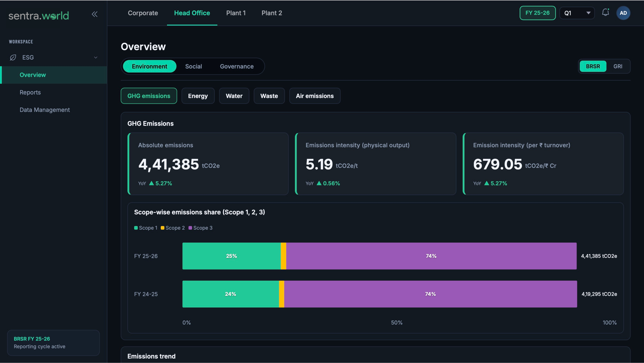Image resolution: width=644 pixels, height=363 pixels.
Task: Toggle Scope 2 legend swatch
Action: 163,228
